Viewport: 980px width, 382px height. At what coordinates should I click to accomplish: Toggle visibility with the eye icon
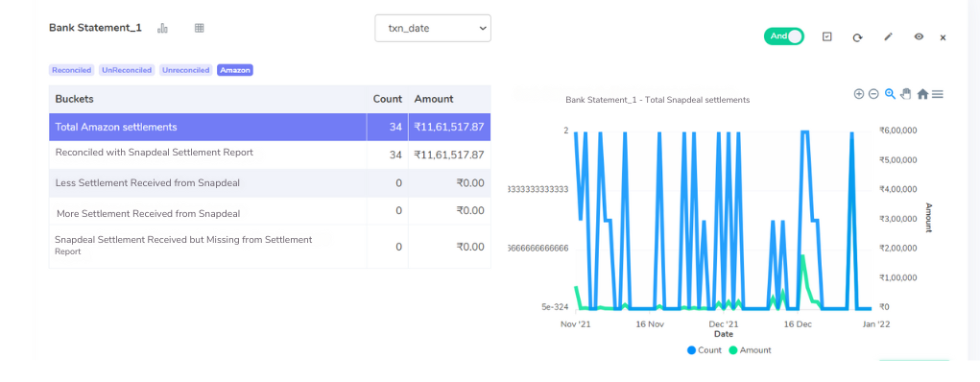coord(919,36)
